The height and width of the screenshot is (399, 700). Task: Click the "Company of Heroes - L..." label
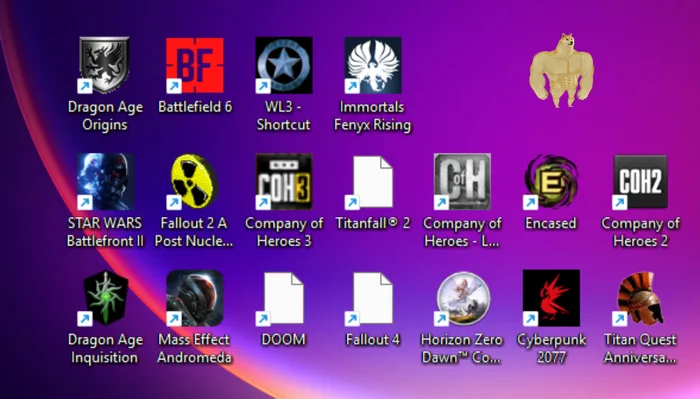[x=462, y=232]
